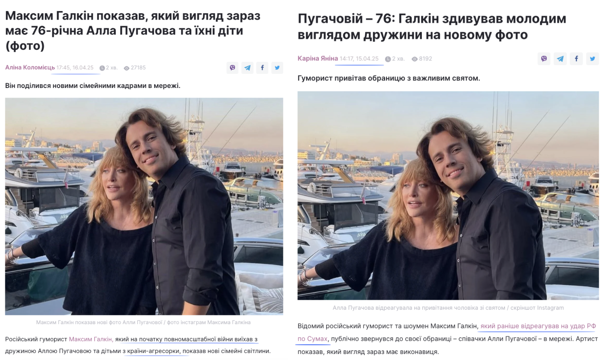Click the right article marina photo
Screen dimensions: 604x364
pos(448,196)
